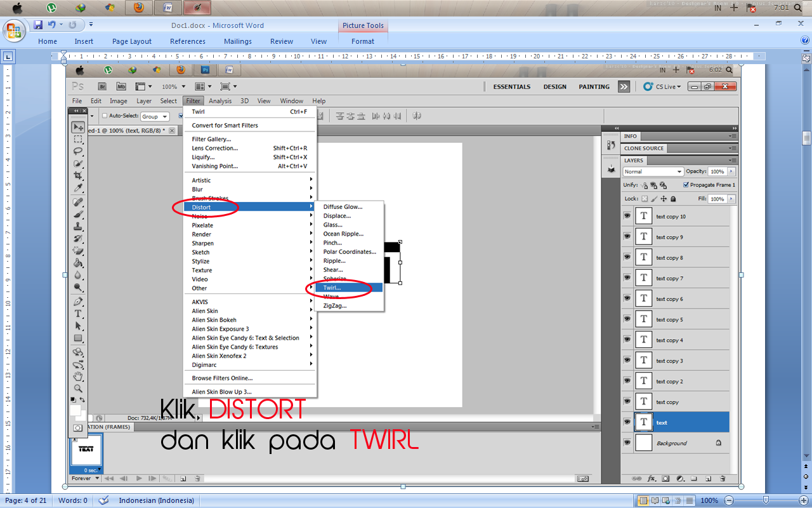
Task: Enable the Auto-Select checkbox
Action: pos(105,116)
